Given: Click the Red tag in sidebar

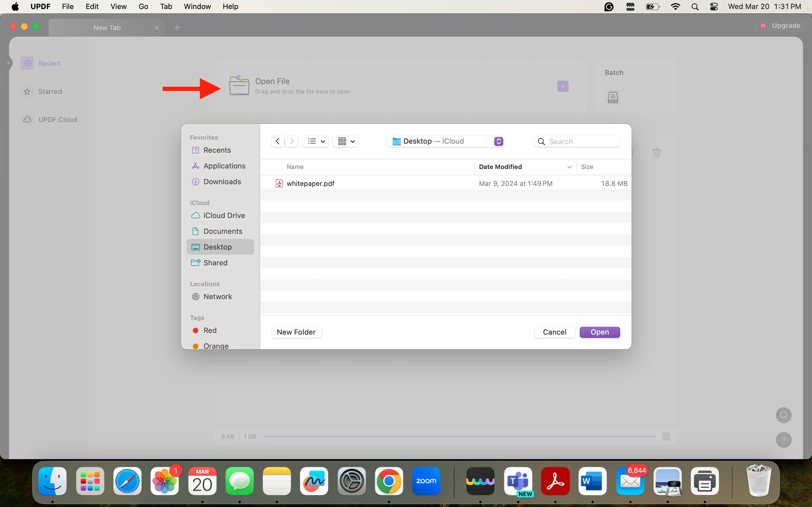Looking at the screenshot, I should (210, 330).
